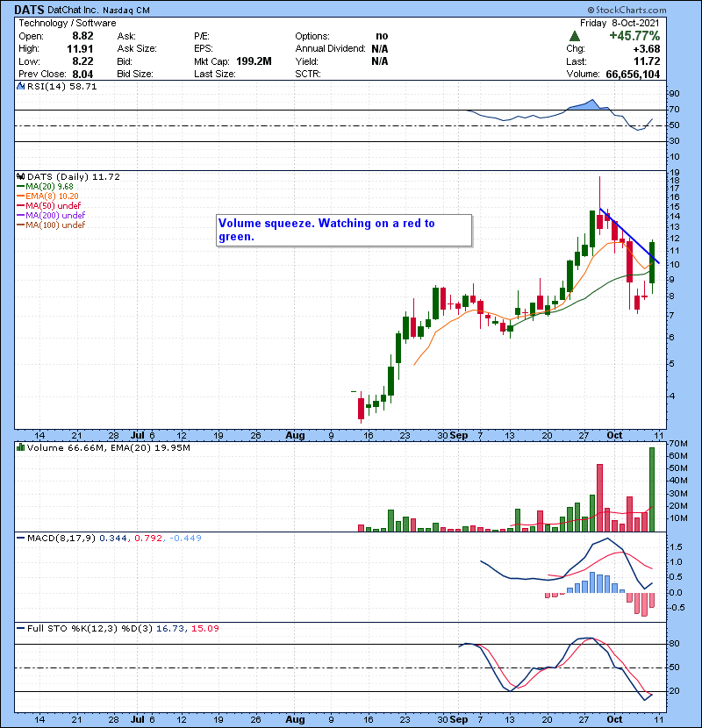Image resolution: width=702 pixels, height=728 pixels.
Task: Click the Open 8.82 value
Action: 82,36
